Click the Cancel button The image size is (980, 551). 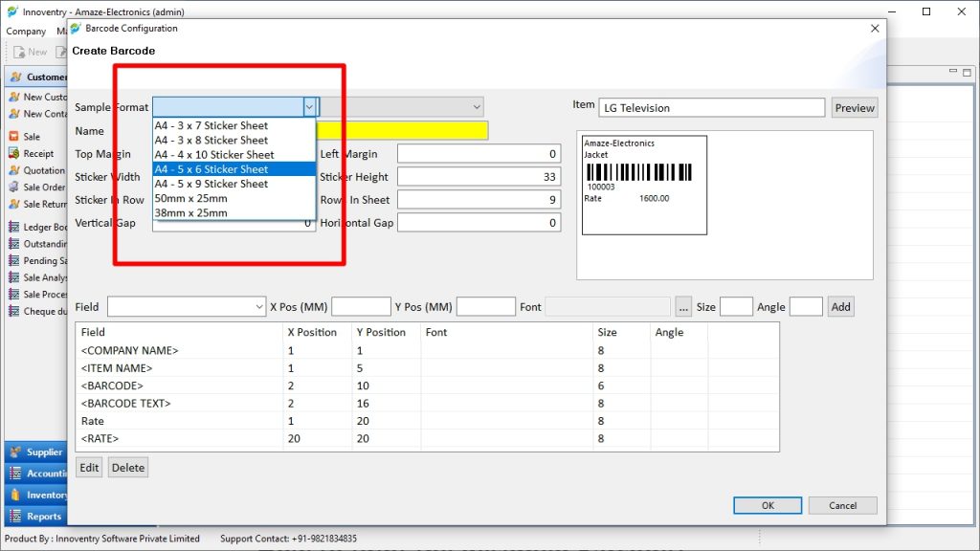(842, 505)
